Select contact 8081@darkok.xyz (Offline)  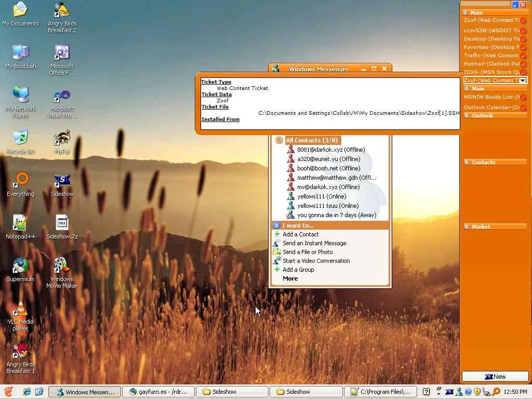click(331, 150)
